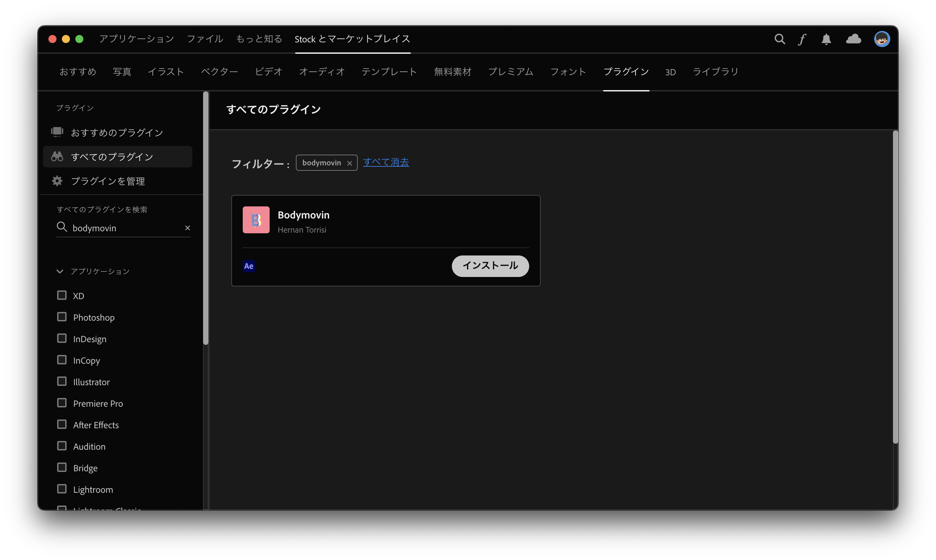Open プラグインを管理 in sidebar
The height and width of the screenshot is (560, 936).
point(117,181)
